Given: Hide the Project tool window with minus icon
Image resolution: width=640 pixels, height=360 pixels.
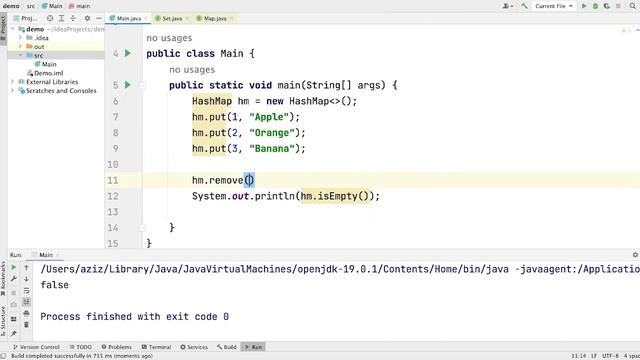Looking at the screenshot, I should (98, 18).
